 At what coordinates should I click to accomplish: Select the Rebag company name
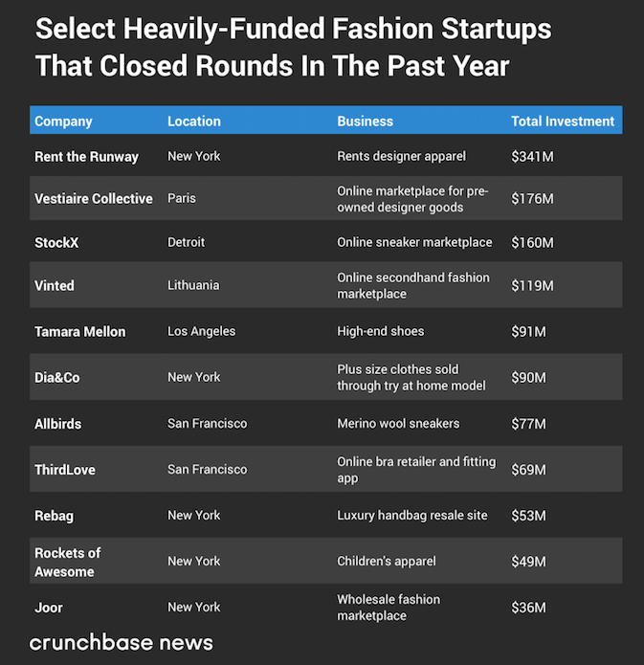(54, 516)
